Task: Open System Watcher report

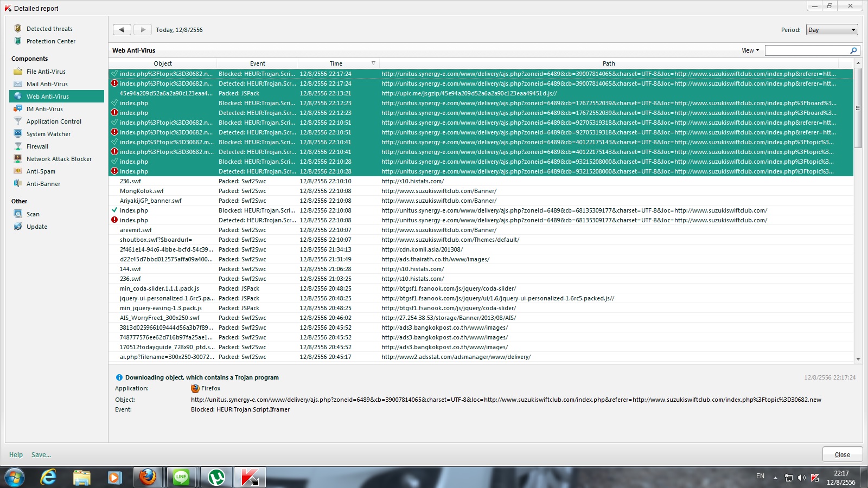Action: tap(48, 134)
